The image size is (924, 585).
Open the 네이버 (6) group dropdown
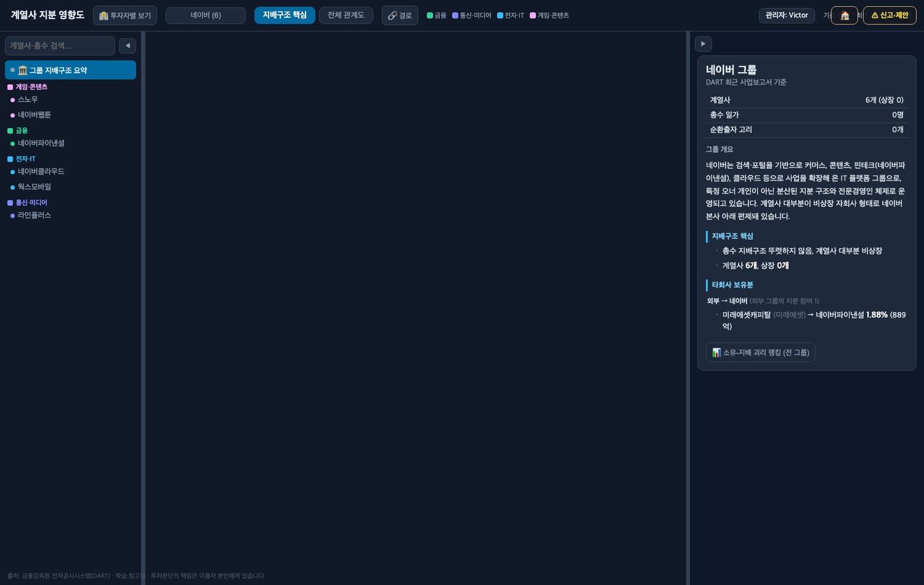pos(205,15)
